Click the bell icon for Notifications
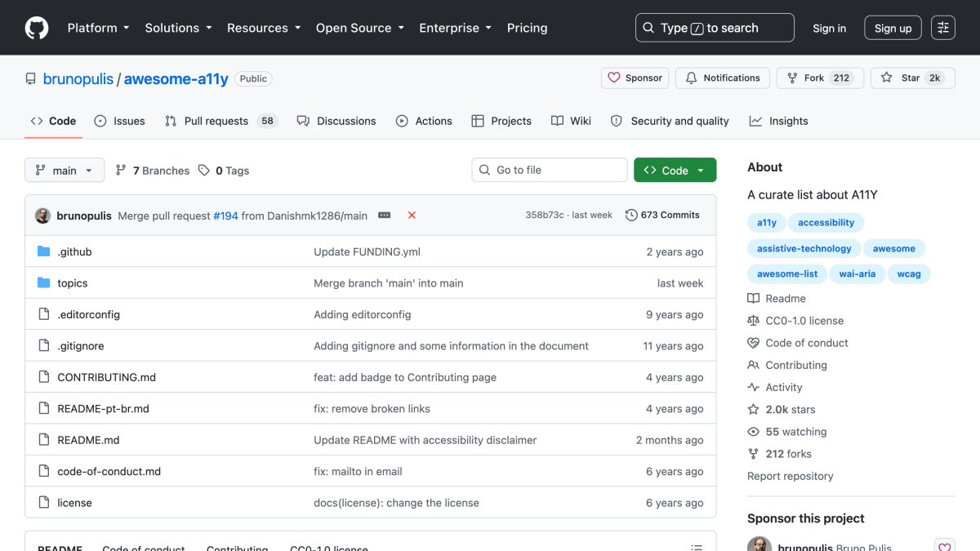This screenshot has height=551, width=980. (691, 78)
